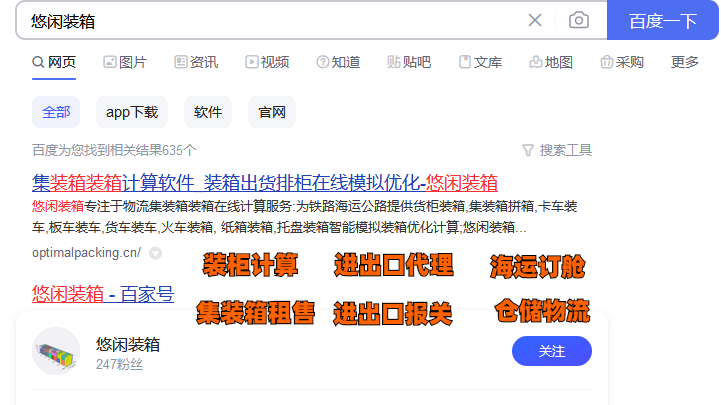
Task: Filter results by app下载
Action: point(132,112)
